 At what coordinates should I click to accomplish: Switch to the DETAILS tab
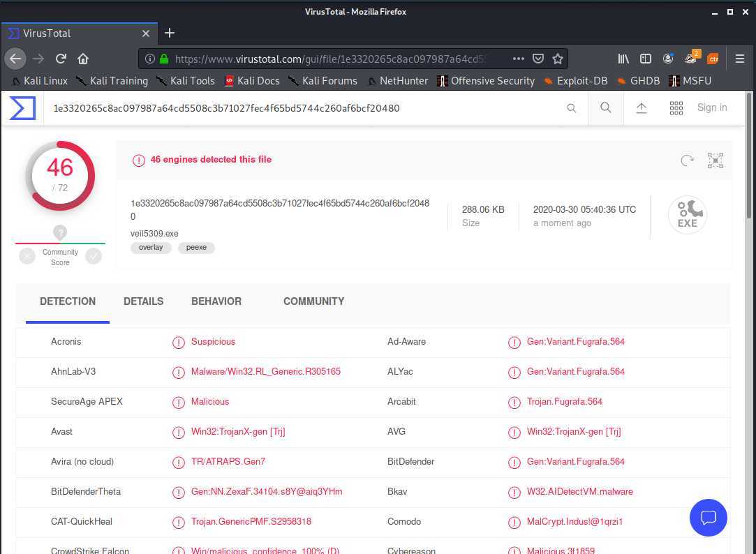pos(143,301)
